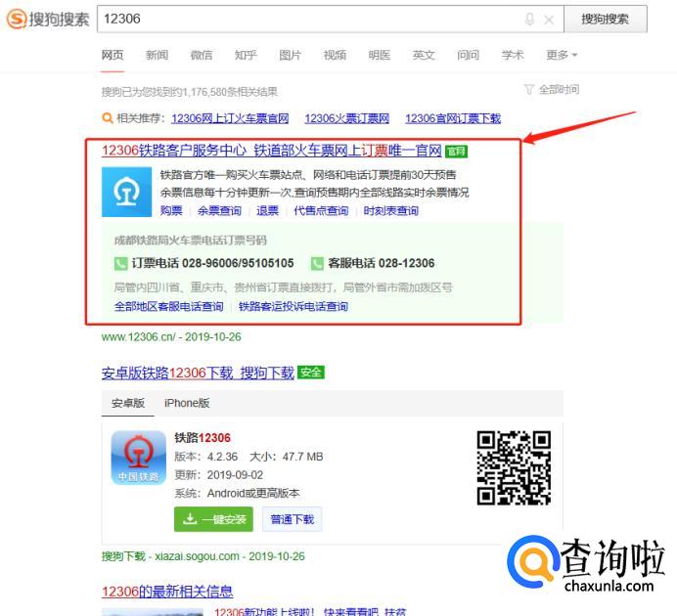Open 12306网上订火车票官网 related link

(230, 118)
